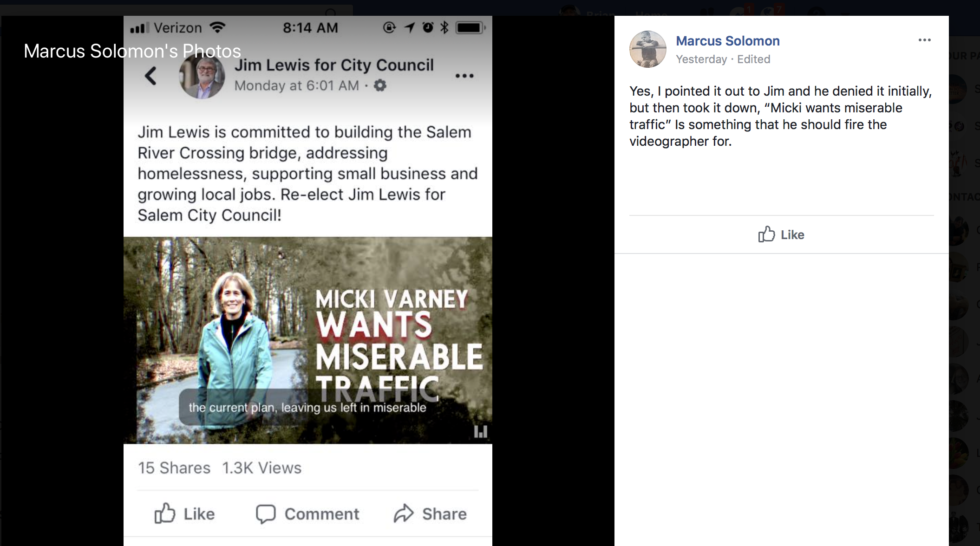Screen dimensions: 980x546
Task: Click the "Yesterday" post timestamp
Action: coord(701,59)
